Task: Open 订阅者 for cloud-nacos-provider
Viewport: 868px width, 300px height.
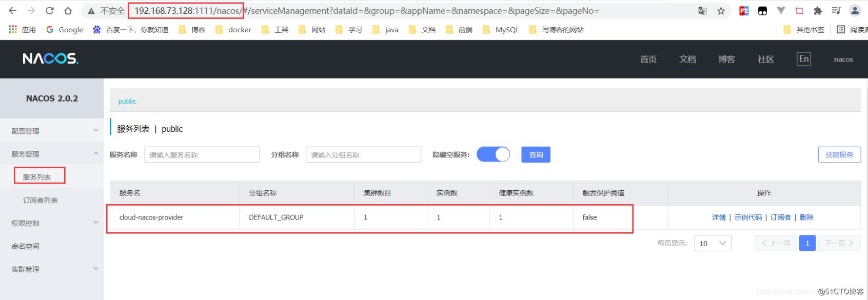Action: point(780,217)
